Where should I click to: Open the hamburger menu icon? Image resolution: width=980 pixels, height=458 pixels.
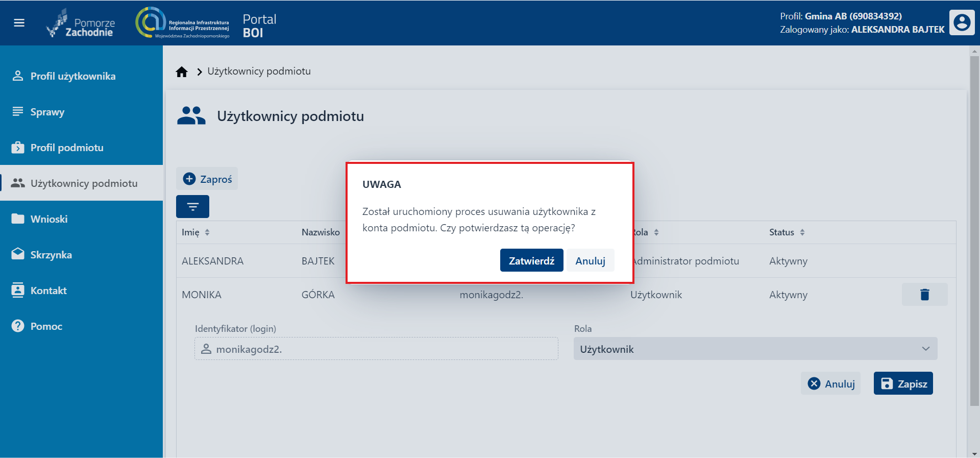click(x=19, y=23)
